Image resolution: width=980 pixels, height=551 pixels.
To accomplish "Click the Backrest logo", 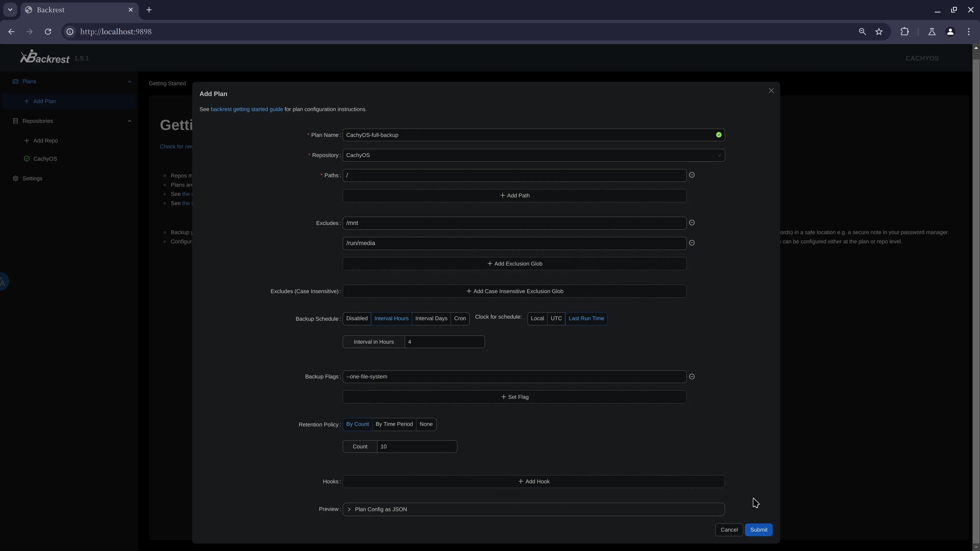I will coord(45,57).
